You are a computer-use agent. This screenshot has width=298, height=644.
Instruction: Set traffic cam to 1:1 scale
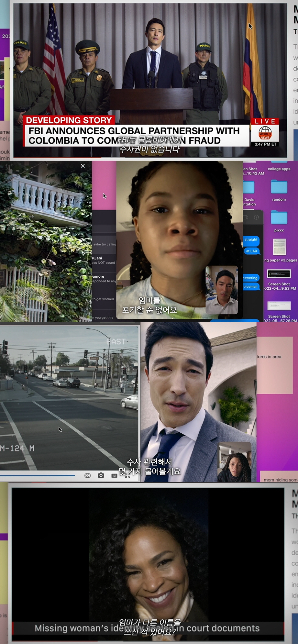pos(114,475)
